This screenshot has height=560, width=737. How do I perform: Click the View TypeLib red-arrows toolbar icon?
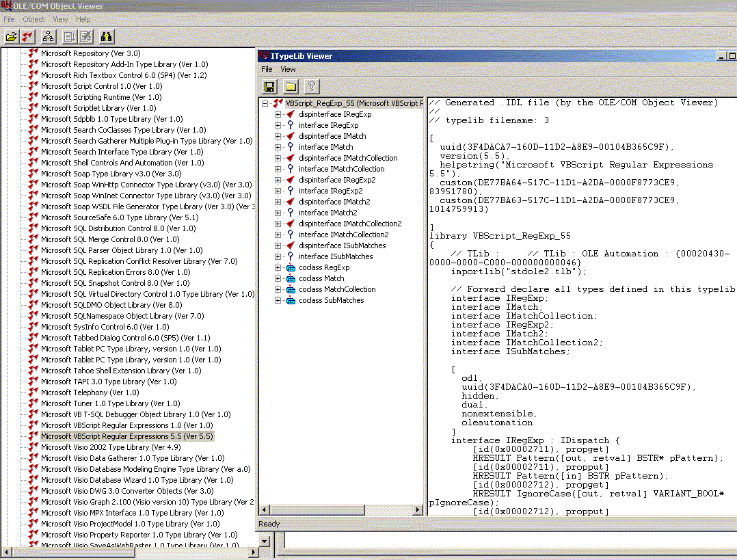(28, 36)
